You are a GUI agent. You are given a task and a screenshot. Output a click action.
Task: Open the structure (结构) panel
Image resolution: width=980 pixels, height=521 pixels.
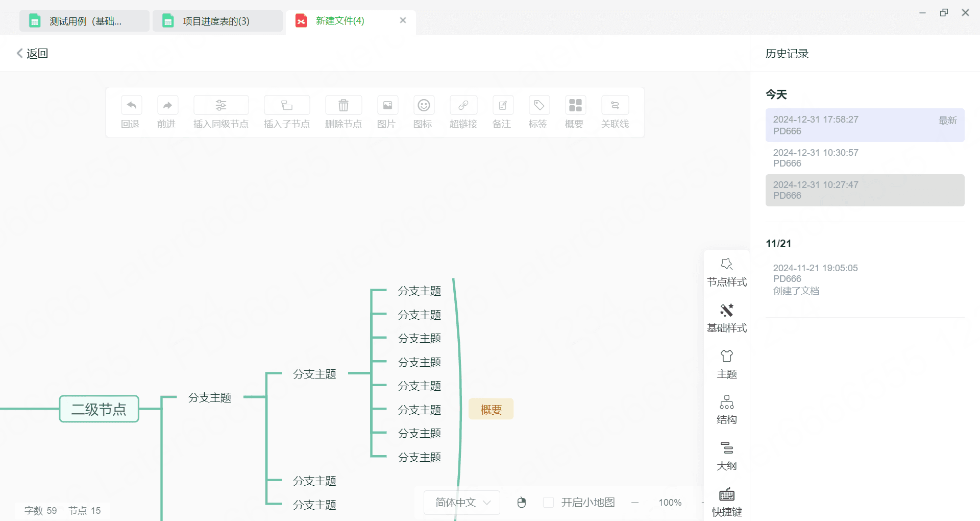(727, 411)
